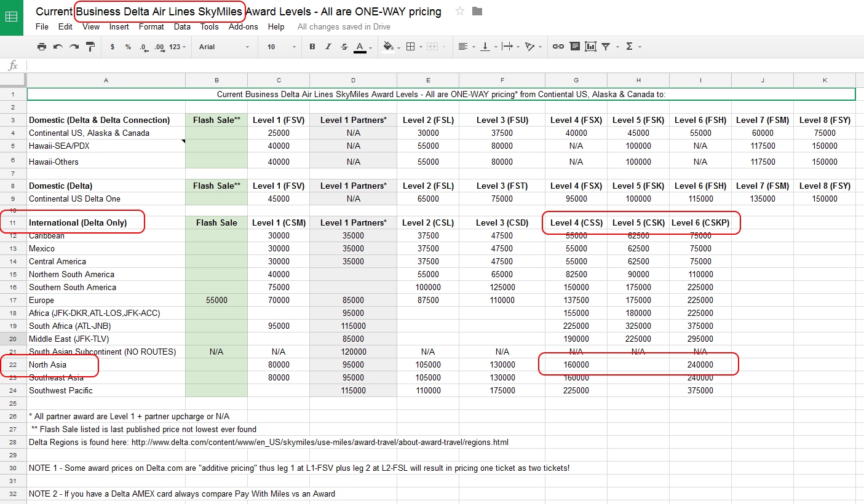Select column A header

pyautogui.click(x=106, y=80)
